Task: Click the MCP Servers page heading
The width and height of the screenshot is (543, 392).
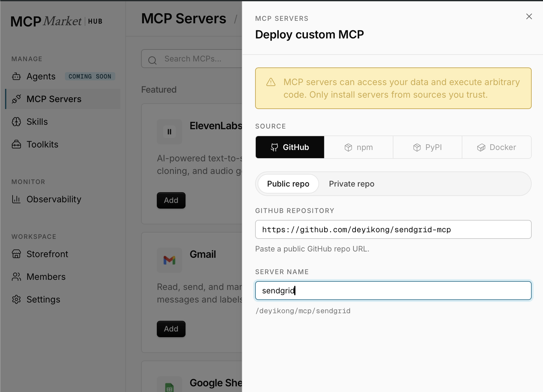Action: pyautogui.click(x=184, y=19)
